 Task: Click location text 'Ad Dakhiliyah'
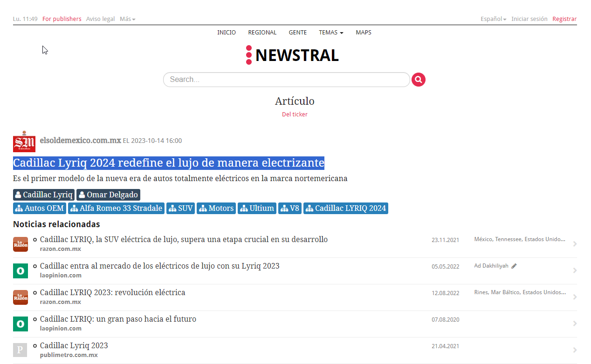pyautogui.click(x=491, y=266)
